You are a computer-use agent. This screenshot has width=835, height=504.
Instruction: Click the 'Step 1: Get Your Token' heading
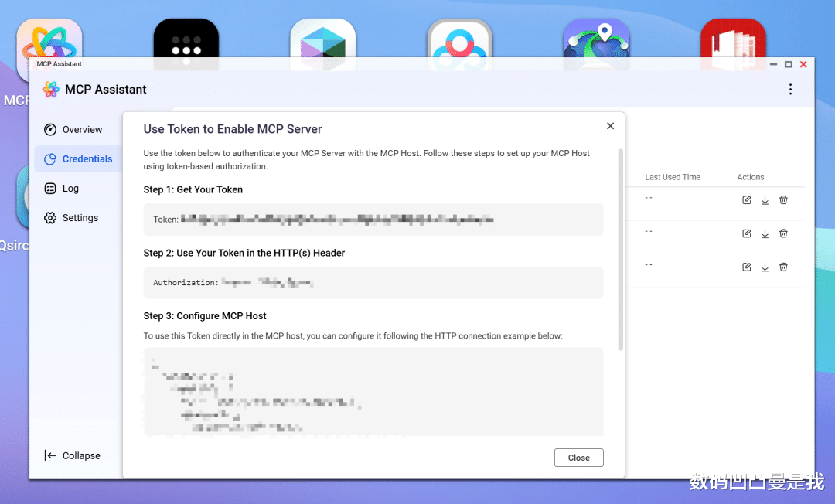tap(193, 189)
